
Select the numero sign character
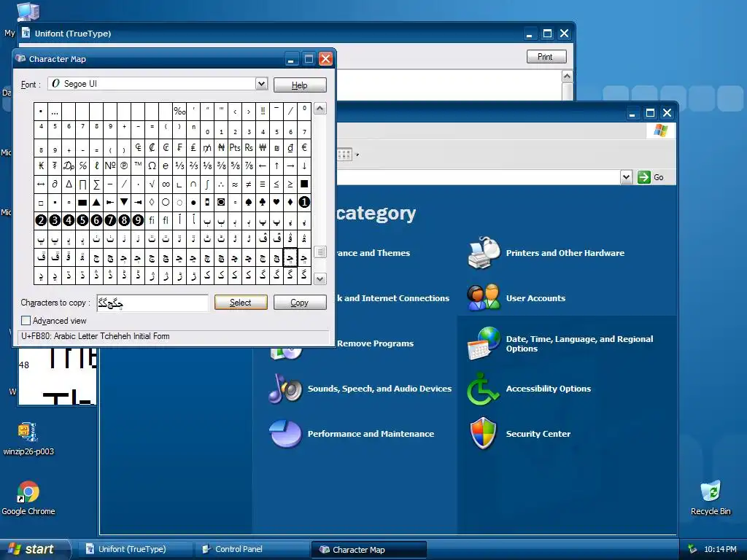(110, 166)
